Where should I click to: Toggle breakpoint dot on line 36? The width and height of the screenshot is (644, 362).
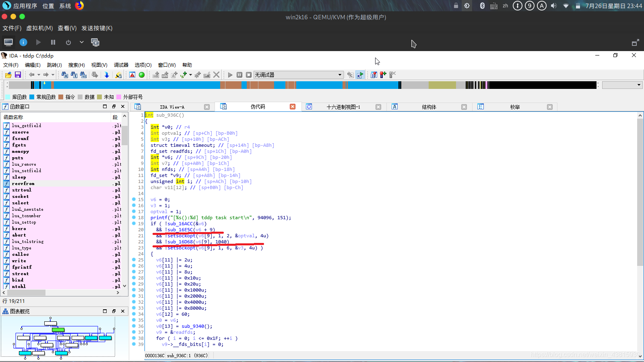134,326
